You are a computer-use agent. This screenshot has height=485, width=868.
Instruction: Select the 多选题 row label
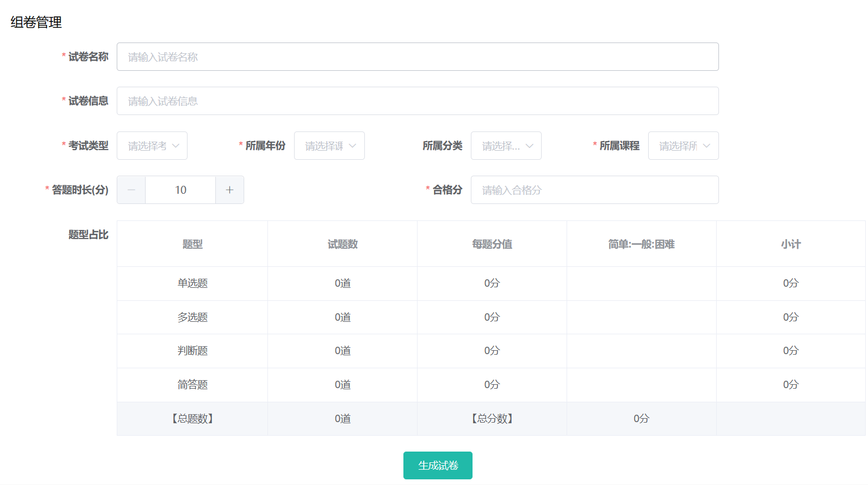193,317
